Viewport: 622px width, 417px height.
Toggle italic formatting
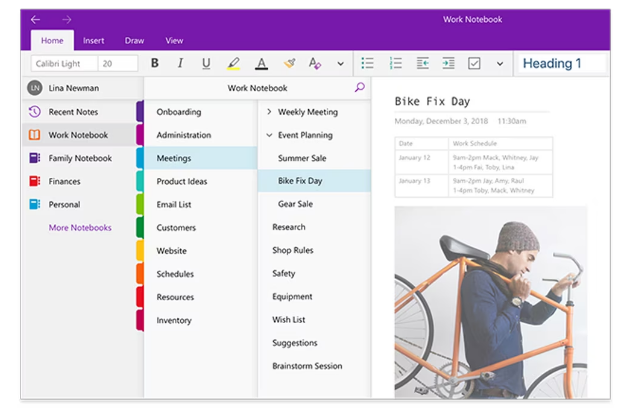click(180, 63)
